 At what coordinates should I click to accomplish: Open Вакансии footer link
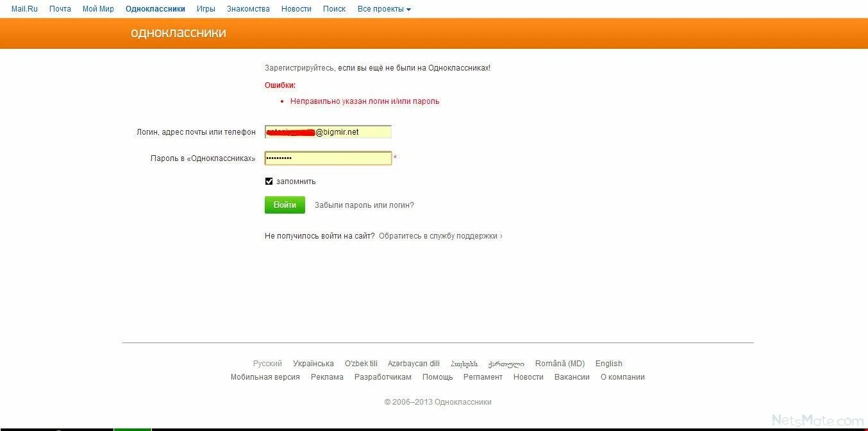pyautogui.click(x=572, y=377)
